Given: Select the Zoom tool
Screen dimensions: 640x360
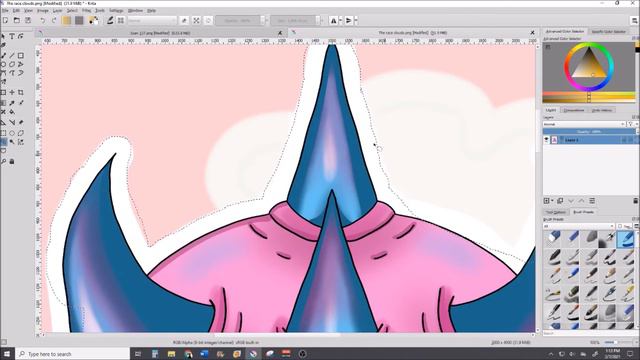Looking at the screenshot, I should 3,161.
